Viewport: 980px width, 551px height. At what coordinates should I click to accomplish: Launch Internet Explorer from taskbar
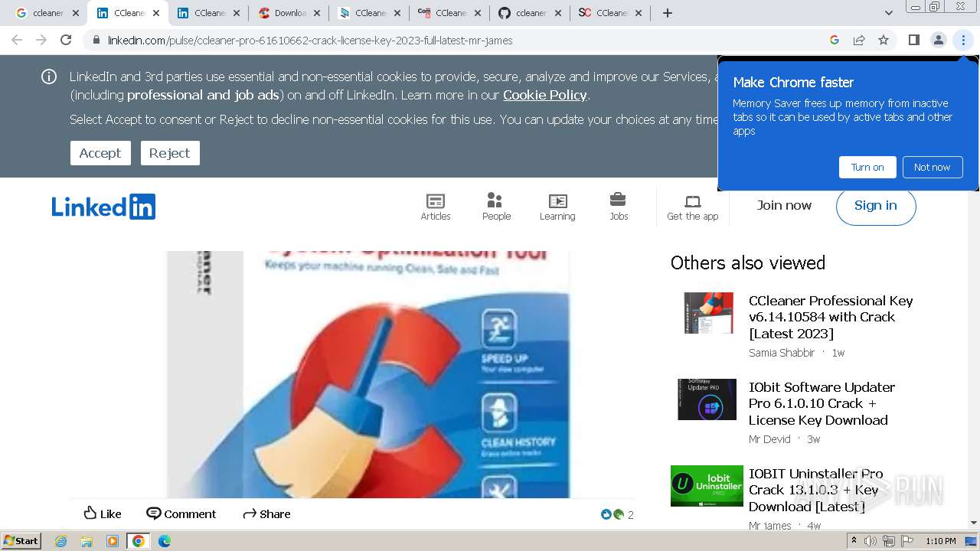tap(61, 541)
